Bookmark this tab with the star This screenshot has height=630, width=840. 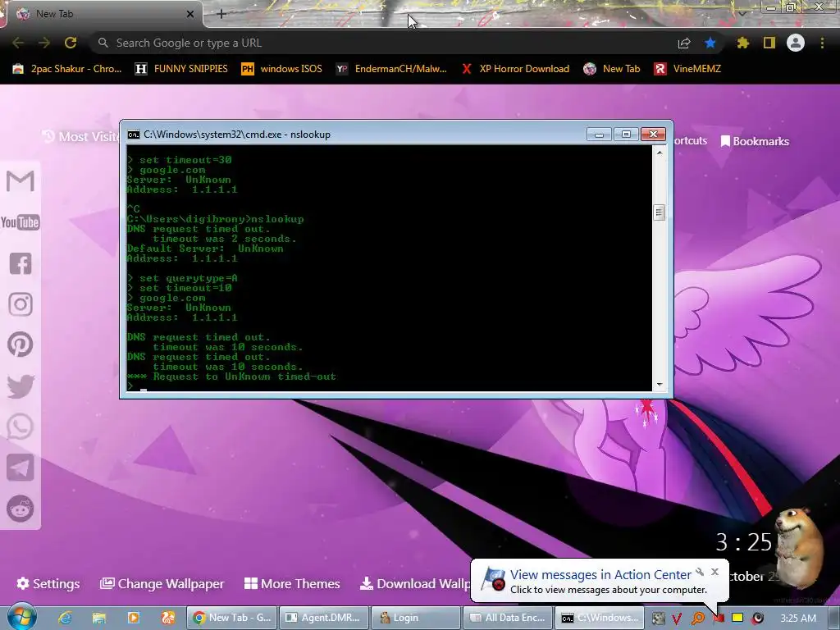(710, 43)
